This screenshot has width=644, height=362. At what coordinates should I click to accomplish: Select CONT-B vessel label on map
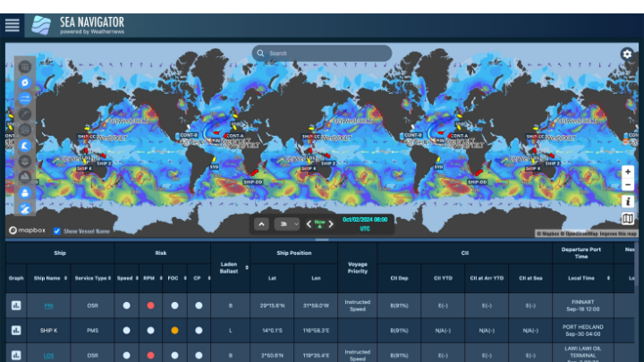tap(189, 135)
